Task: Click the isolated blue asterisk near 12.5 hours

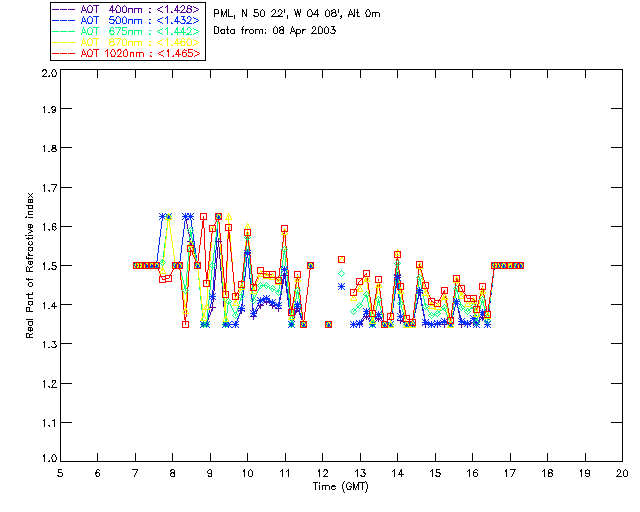Action: click(342, 287)
